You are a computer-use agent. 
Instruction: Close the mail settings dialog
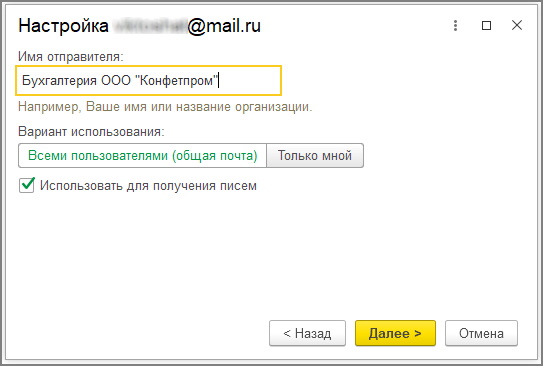pyautogui.click(x=517, y=25)
